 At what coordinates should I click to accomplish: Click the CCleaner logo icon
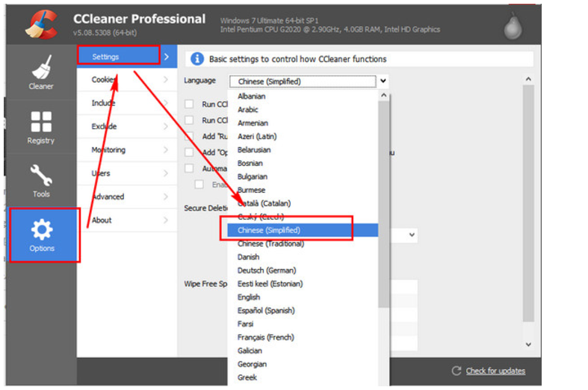pyautogui.click(x=42, y=25)
